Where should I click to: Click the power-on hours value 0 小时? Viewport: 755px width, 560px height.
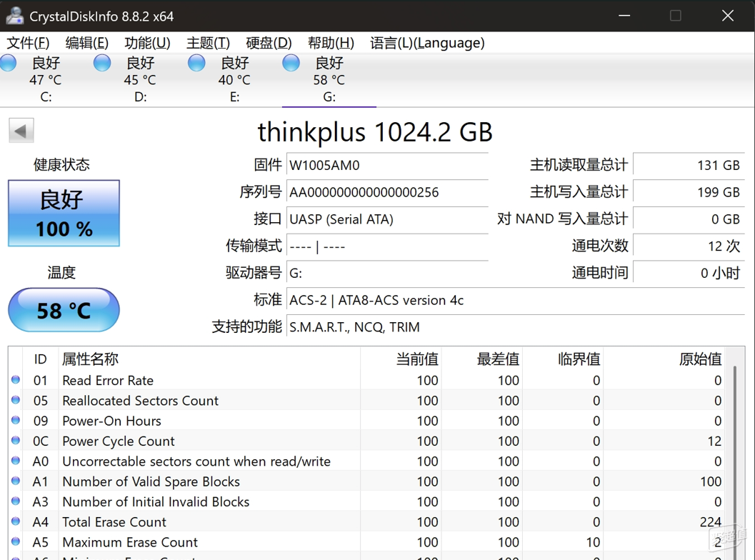pos(689,273)
